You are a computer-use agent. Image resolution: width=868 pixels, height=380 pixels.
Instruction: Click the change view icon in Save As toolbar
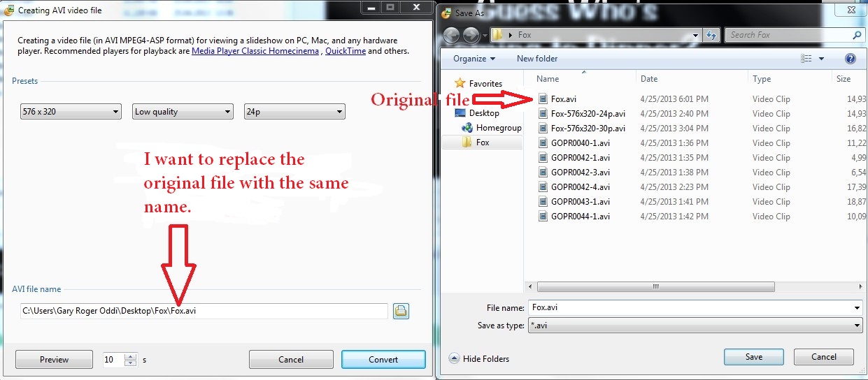point(807,59)
